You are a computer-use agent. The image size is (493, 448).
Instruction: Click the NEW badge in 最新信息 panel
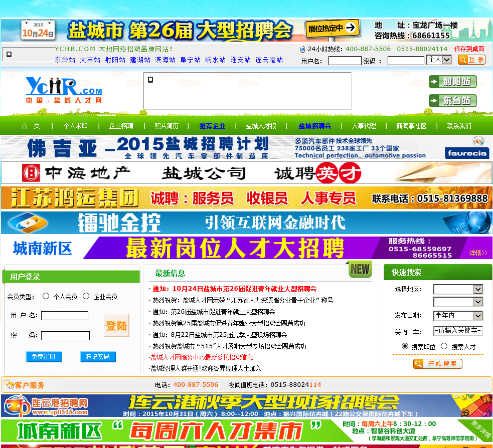[360, 269]
